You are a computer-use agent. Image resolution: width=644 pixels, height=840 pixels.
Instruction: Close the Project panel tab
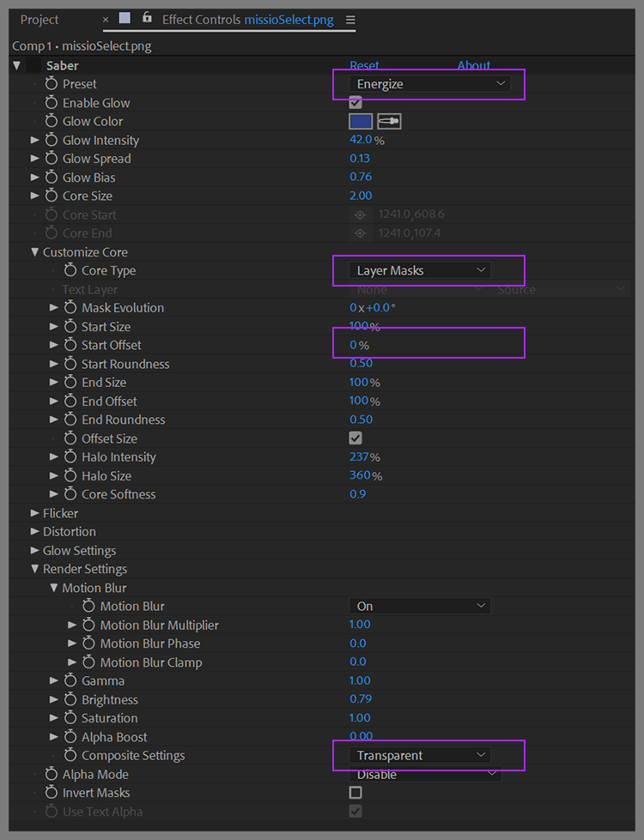click(x=106, y=20)
